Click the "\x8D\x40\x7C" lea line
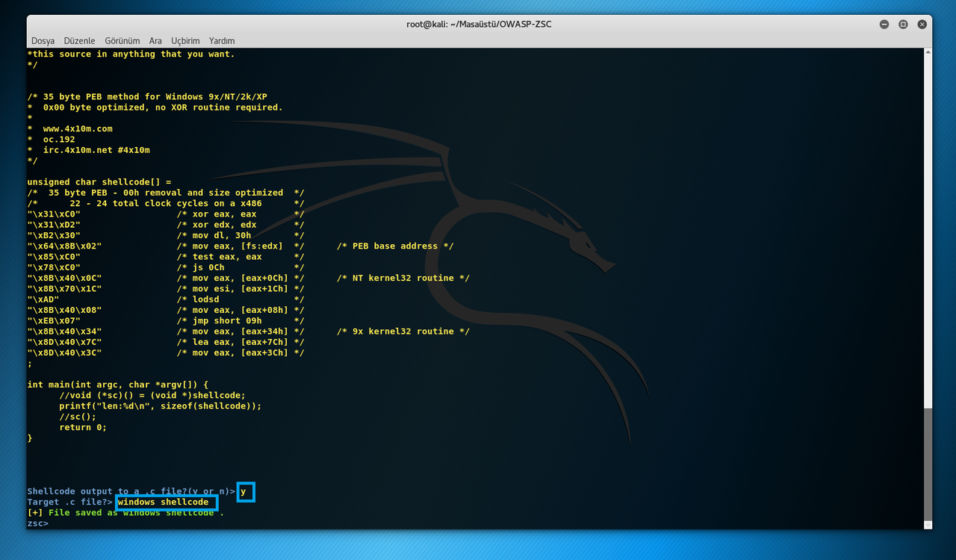The image size is (956, 560). pyautogui.click(x=165, y=342)
